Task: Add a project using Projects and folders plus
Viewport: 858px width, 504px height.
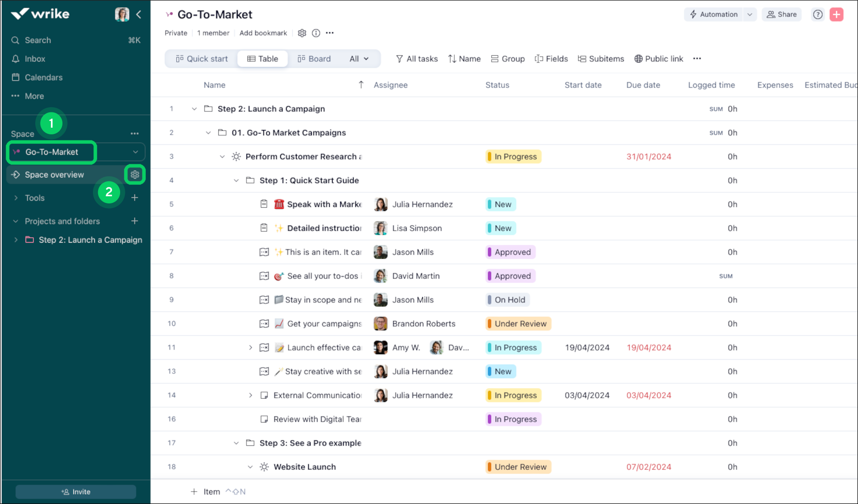Action: 135,221
